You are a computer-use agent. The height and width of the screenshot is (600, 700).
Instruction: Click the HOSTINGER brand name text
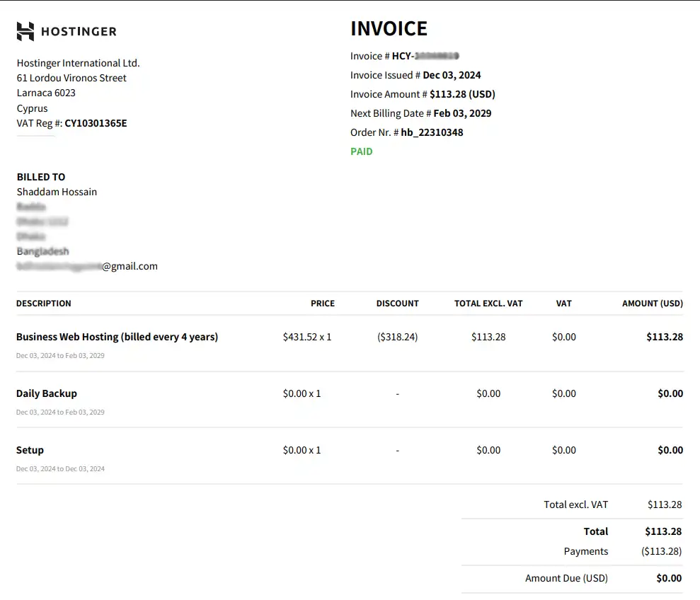[x=79, y=32]
